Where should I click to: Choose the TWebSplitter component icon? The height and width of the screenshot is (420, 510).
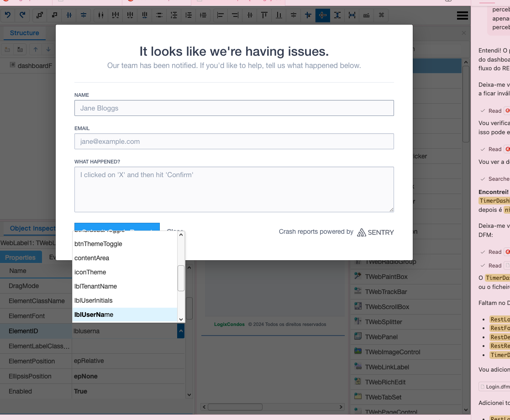click(358, 322)
